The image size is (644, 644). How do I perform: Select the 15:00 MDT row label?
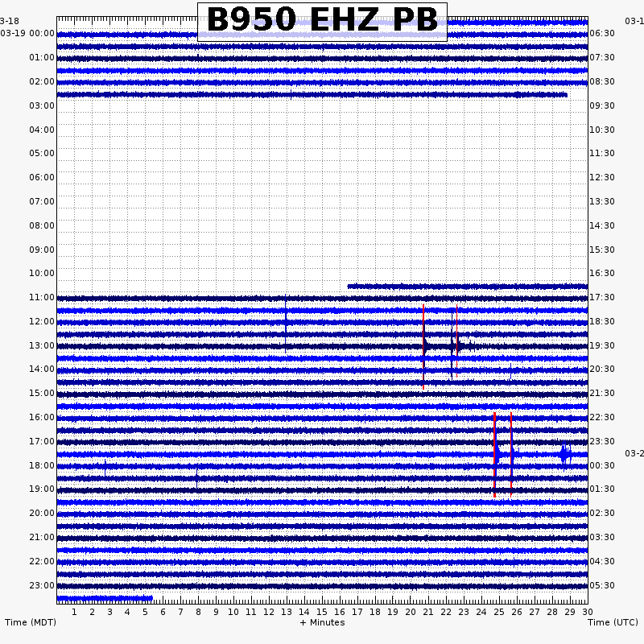point(42,393)
